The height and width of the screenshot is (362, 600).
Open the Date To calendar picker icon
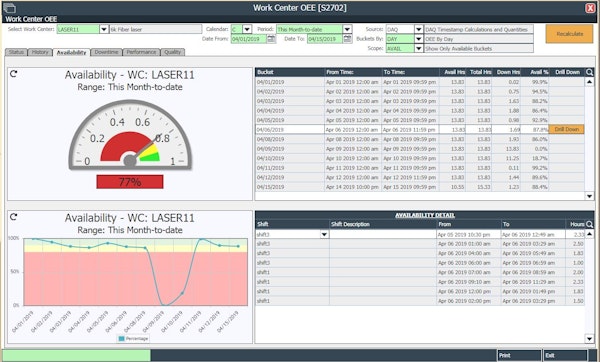(x=347, y=39)
